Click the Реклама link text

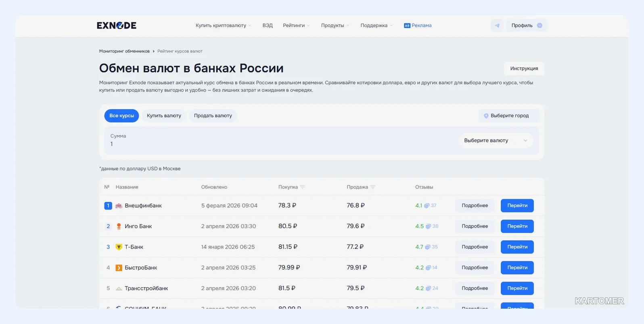click(422, 25)
